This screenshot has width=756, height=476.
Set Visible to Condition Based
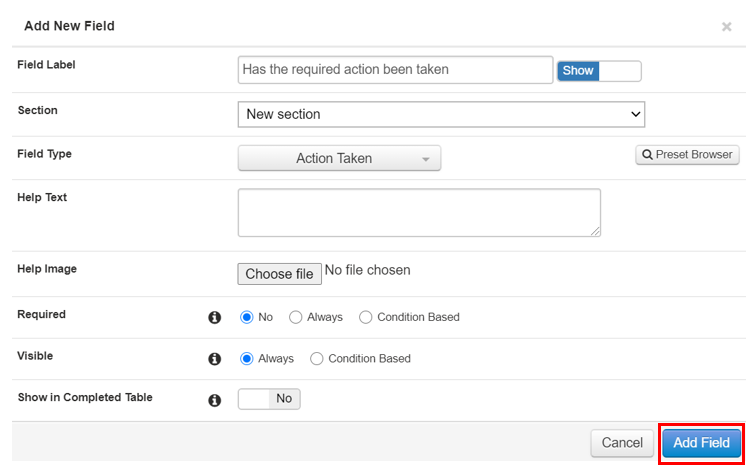coord(317,358)
